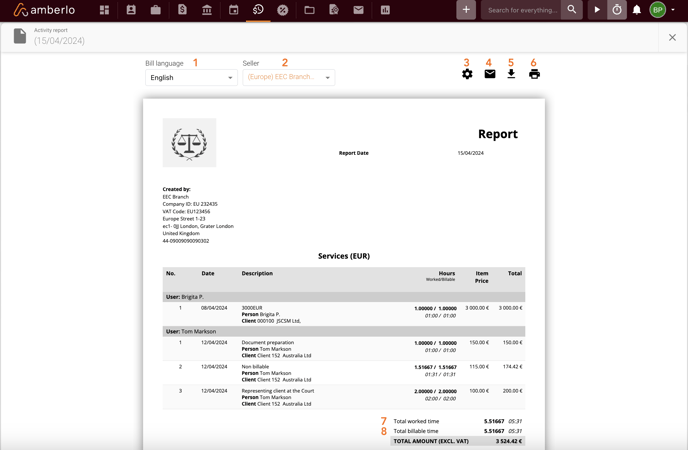
Task: Click the Activity report document icon
Action: click(20, 36)
